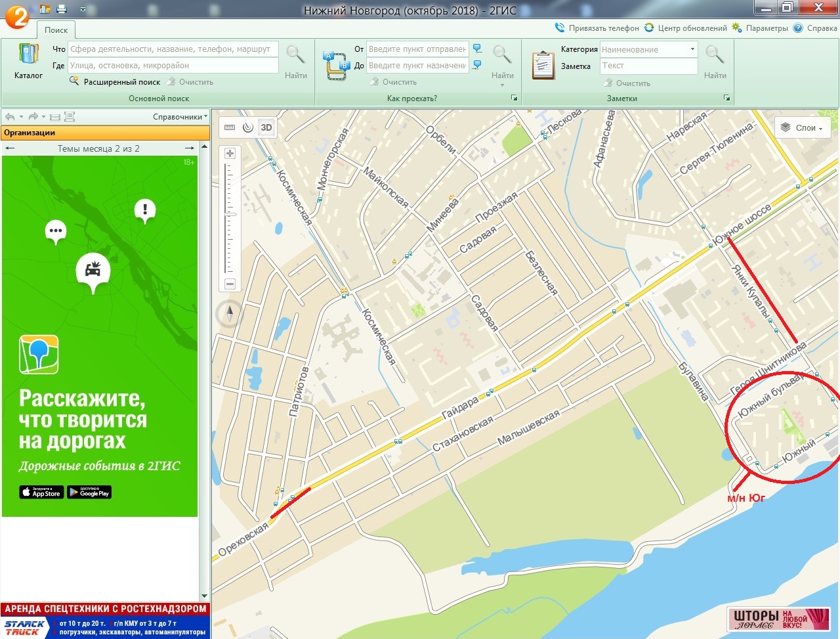Click the До destination point field
Screen dimensions: 840x639
click(x=418, y=66)
